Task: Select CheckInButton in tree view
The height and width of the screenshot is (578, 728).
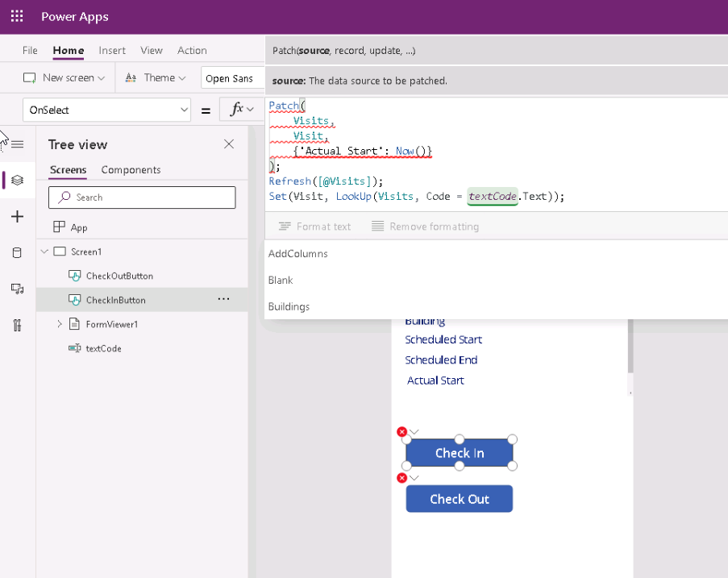Action: click(x=142, y=300)
